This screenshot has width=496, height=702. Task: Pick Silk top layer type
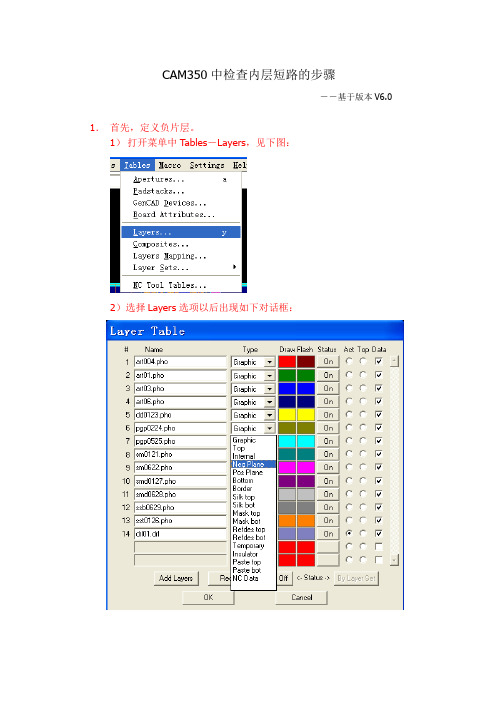(x=253, y=497)
